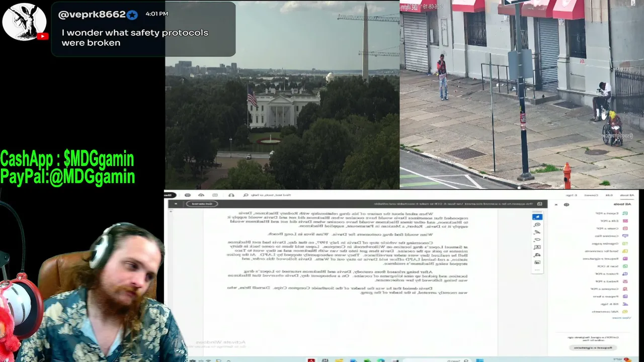Viewport: 644px width, 362px height.
Task: Open the Send for comments tool
Action: coord(608,251)
